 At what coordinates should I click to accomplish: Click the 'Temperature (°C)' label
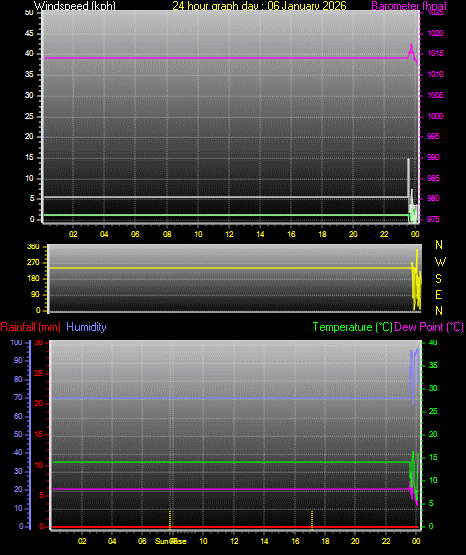tap(352, 327)
